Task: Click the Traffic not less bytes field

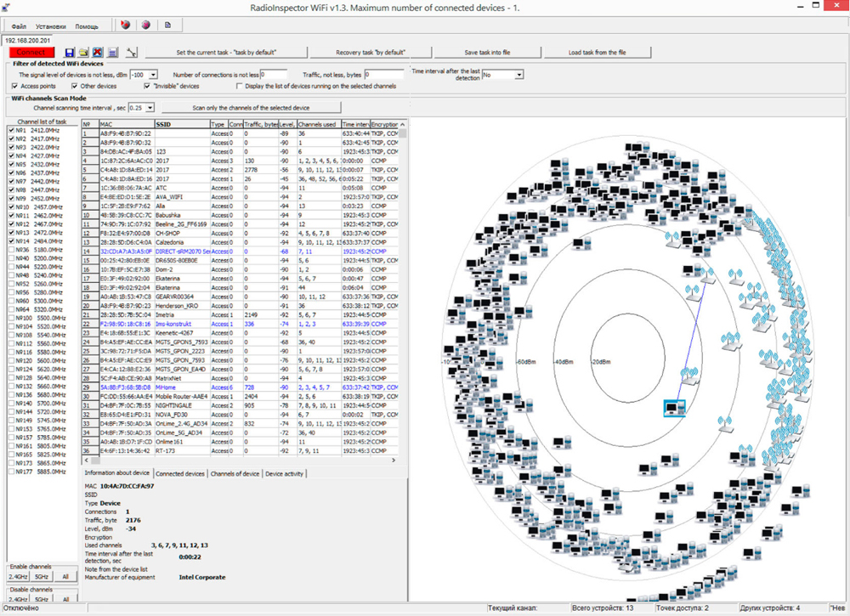Action: (x=383, y=75)
